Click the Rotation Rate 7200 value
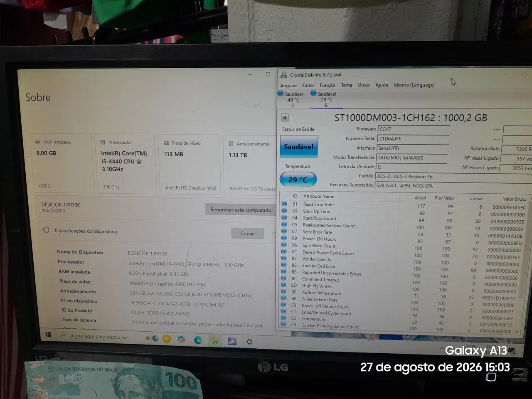The width and height of the screenshot is (532, 399). click(517, 149)
